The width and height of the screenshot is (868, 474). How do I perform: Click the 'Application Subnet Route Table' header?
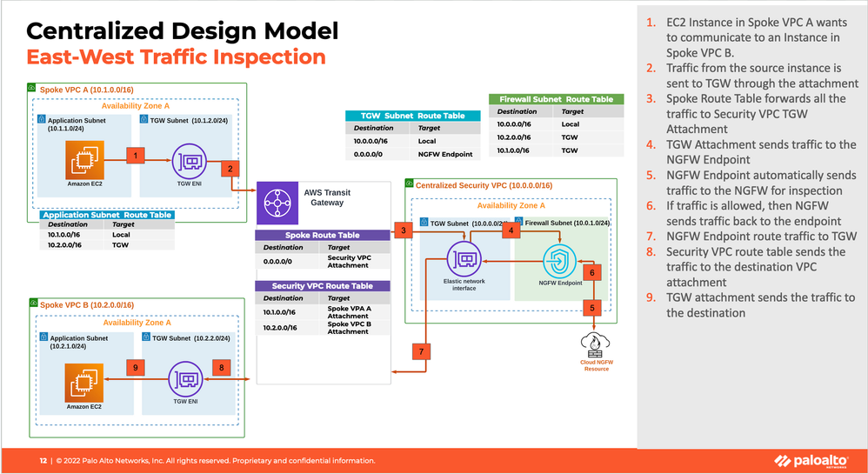coord(107,215)
